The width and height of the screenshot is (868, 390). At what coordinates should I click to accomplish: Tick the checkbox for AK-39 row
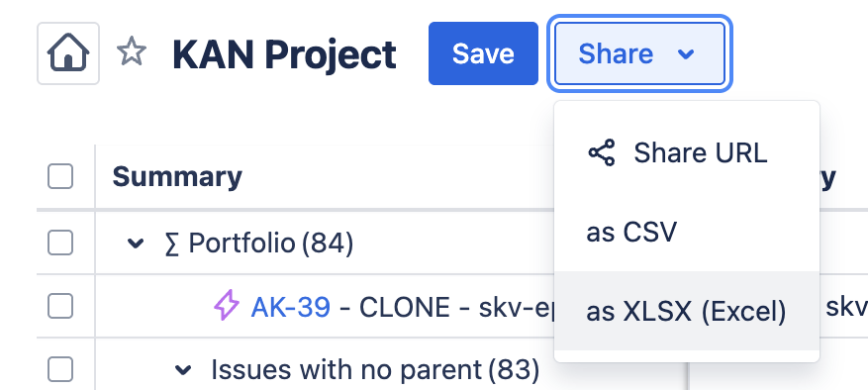(60, 306)
